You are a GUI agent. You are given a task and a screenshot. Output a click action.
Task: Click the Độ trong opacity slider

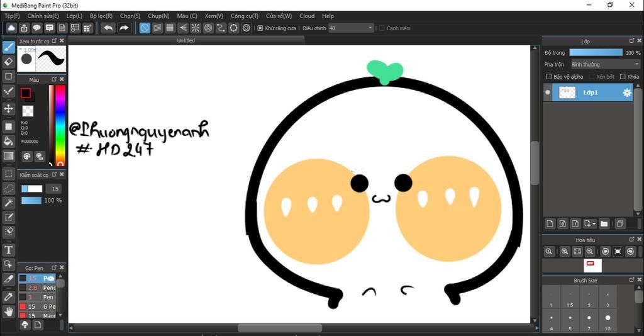596,53
